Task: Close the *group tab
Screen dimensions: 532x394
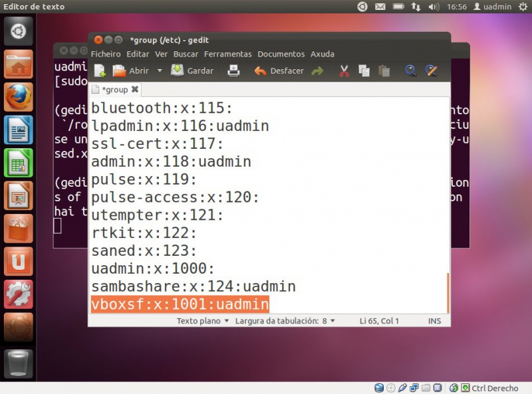Action: coord(135,89)
